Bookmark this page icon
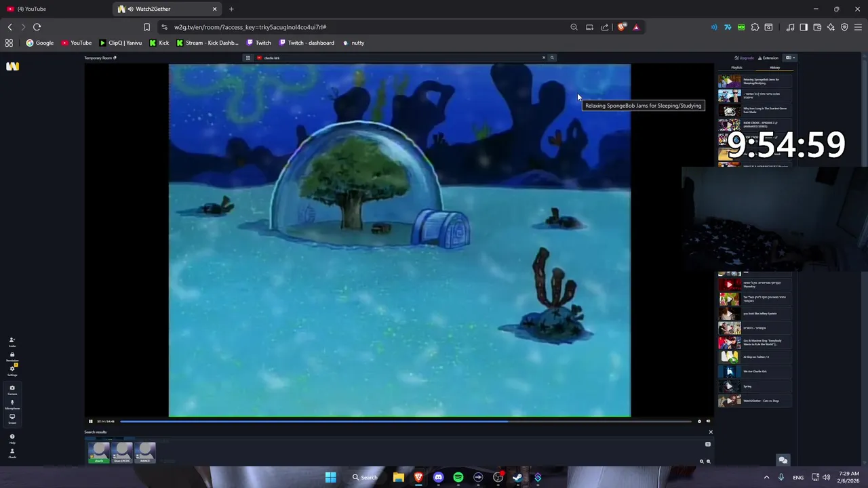 point(146,27)
